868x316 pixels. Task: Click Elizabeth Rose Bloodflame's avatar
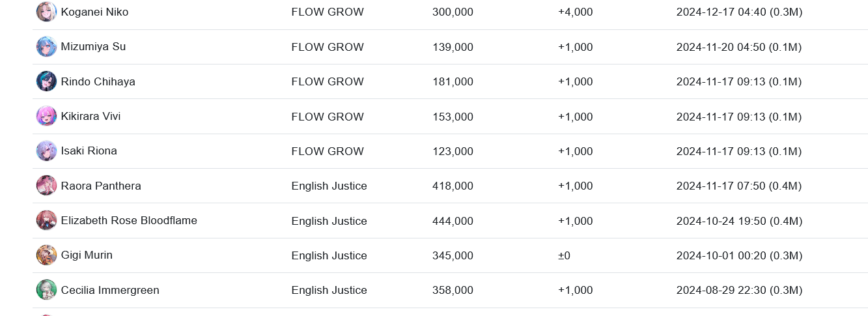46,220
